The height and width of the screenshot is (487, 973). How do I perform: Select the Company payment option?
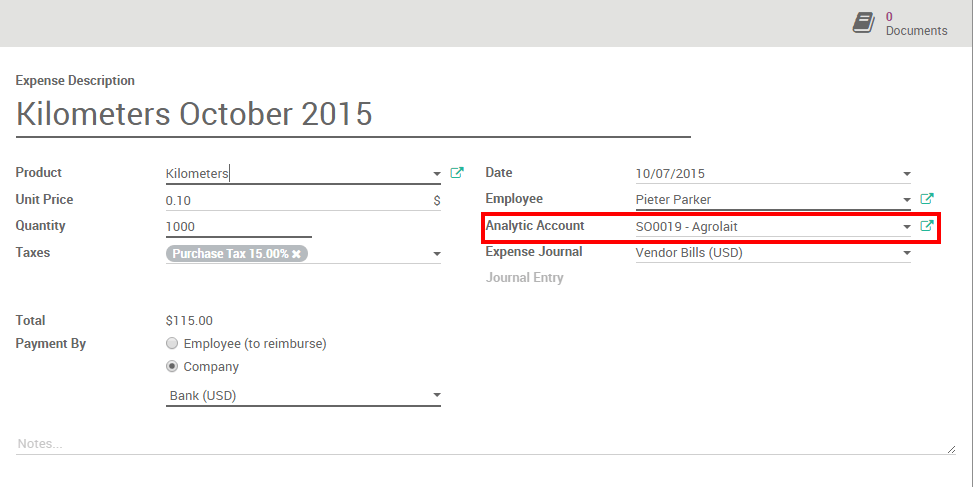(x=172, y=366)
